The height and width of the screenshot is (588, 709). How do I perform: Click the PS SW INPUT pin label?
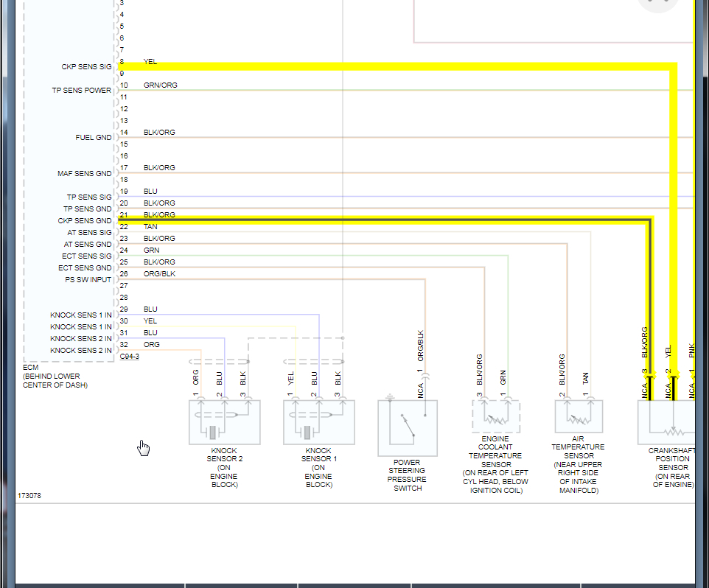click(88, 280)
